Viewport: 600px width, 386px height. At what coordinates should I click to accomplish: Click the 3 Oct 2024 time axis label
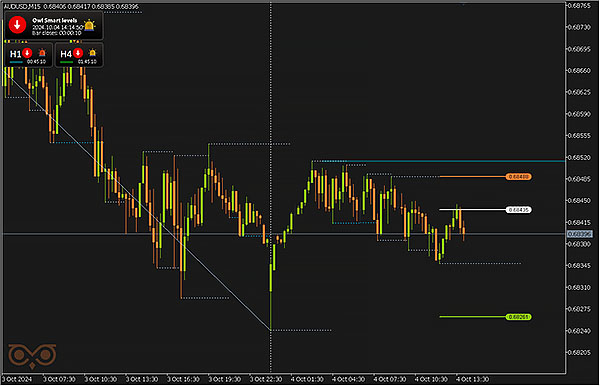tap(17, 379)
